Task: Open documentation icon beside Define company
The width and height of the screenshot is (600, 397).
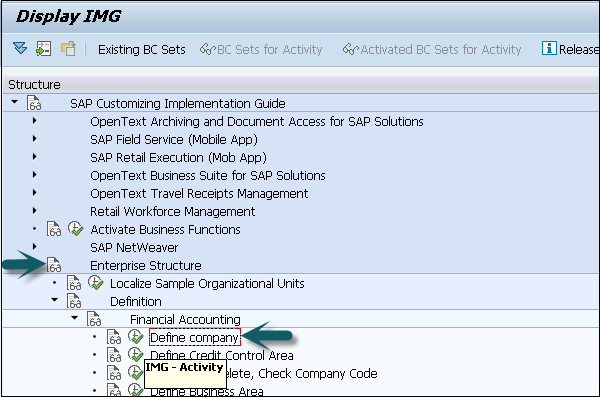Action: click(114, 337)
